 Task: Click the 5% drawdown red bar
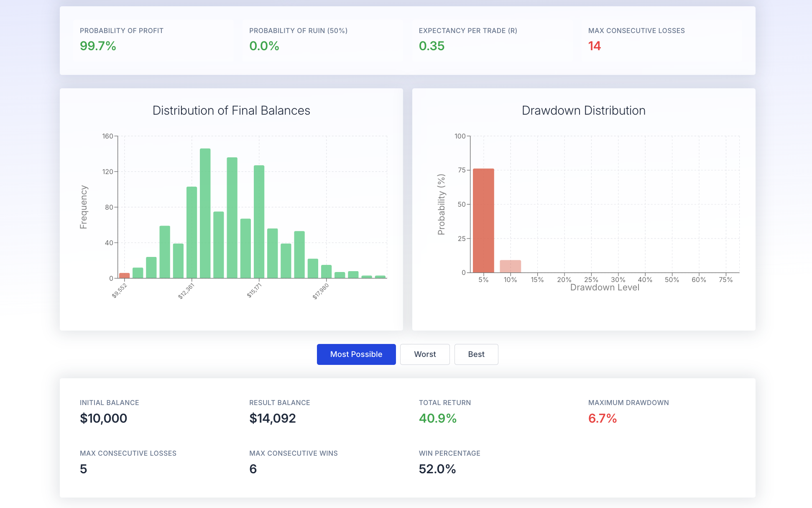coord(483,221)
